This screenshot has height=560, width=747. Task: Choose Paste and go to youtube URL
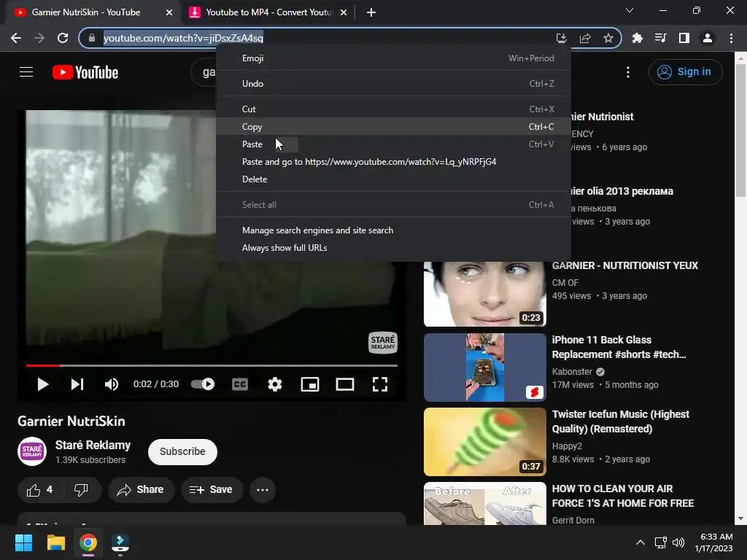point(393,162)
